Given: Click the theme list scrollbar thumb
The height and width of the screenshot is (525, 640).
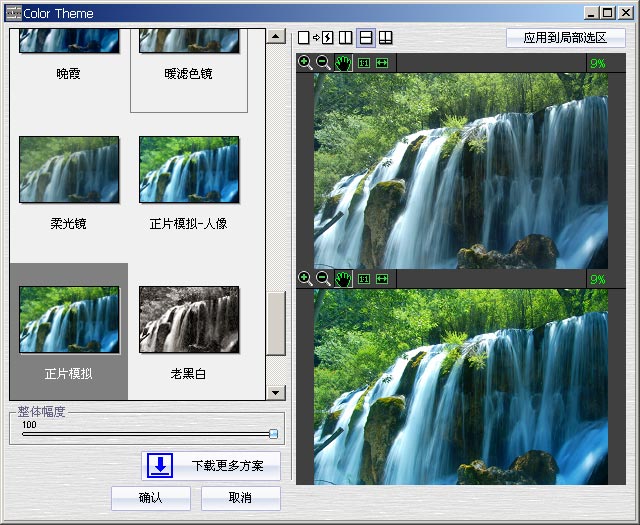Looking at the screenshot, I should point(276,323).
